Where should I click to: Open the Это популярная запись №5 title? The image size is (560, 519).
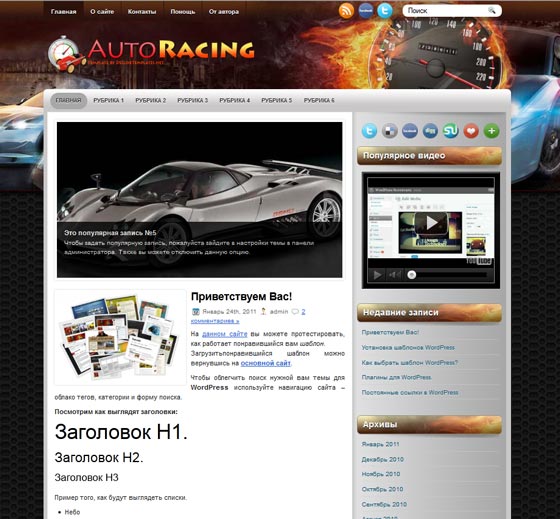click(110, 233)
